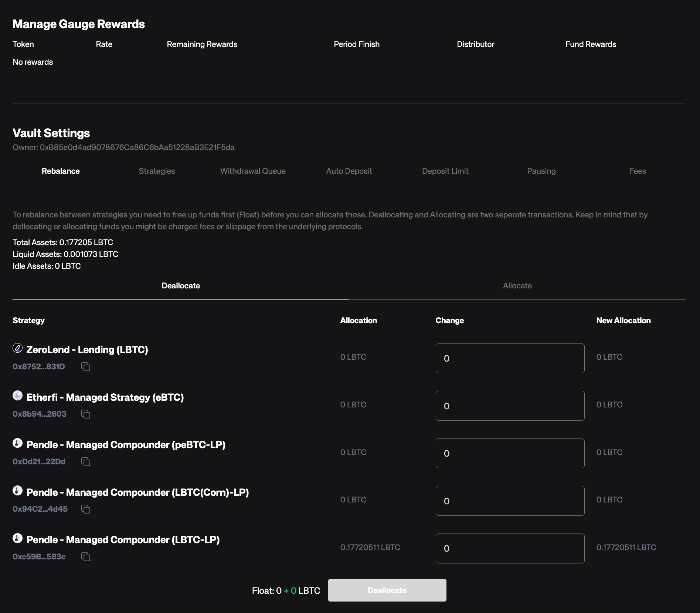Open the Withdrawal Queue tab
700x613 pixels.
pyautogui.click(x=253, y=171)
